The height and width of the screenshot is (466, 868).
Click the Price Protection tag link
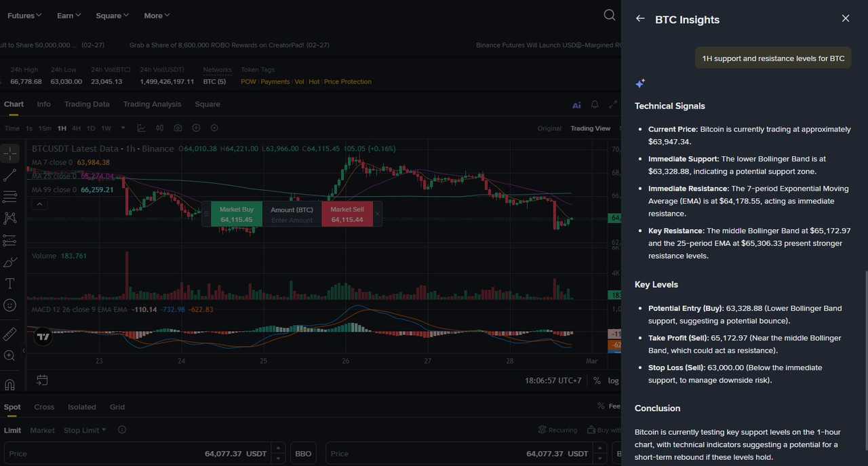point(347,81)
